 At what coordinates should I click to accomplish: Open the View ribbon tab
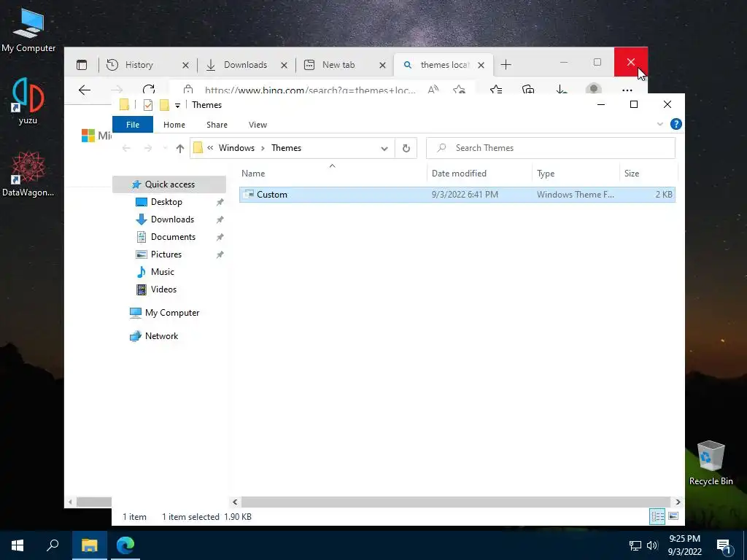pyautogui.click(x=258, y=125)
